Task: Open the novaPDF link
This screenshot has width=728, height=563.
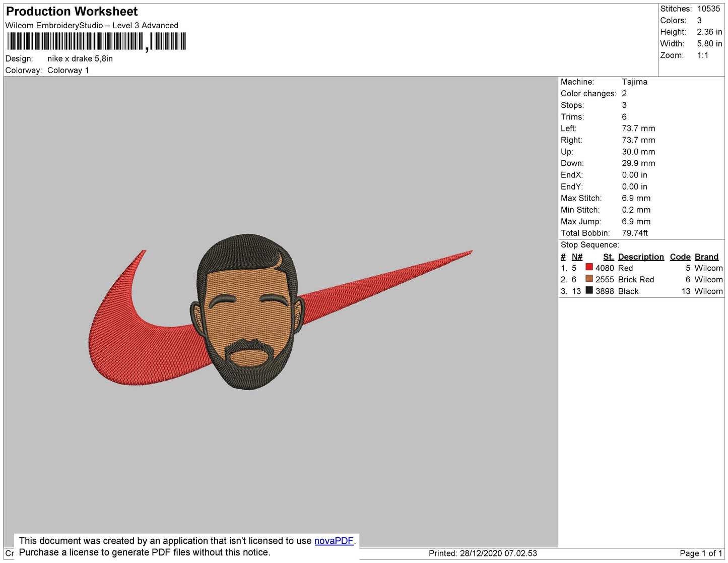Action: pos(334,541)
